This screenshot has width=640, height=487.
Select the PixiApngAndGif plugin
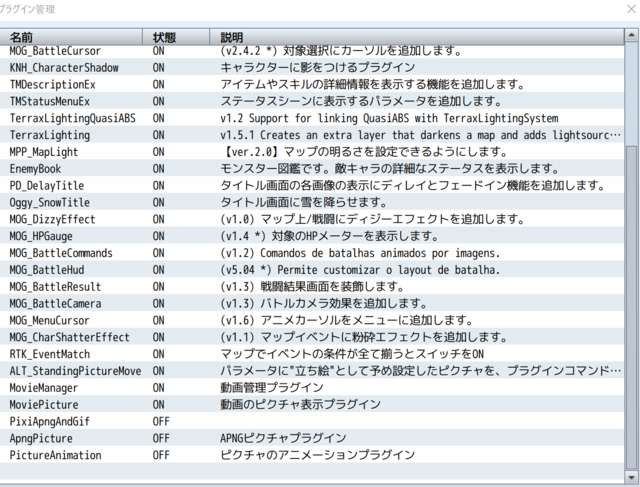[x=49, y=422]
